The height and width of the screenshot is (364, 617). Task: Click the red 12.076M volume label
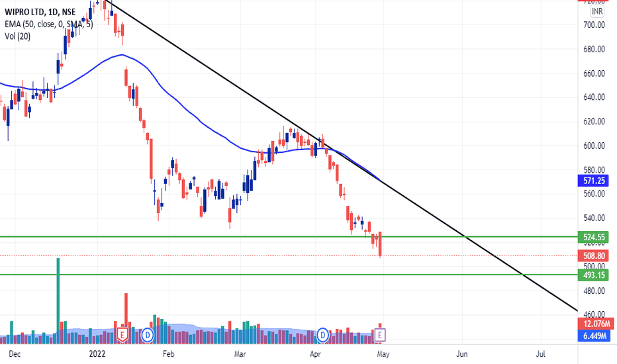click(596, 324)
